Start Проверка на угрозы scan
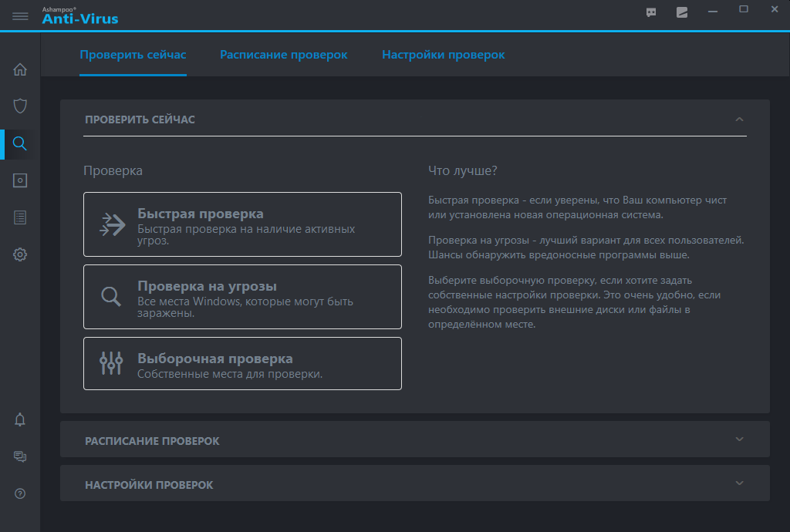This screenshot has height=532, width=790. [x=242, y=297]
